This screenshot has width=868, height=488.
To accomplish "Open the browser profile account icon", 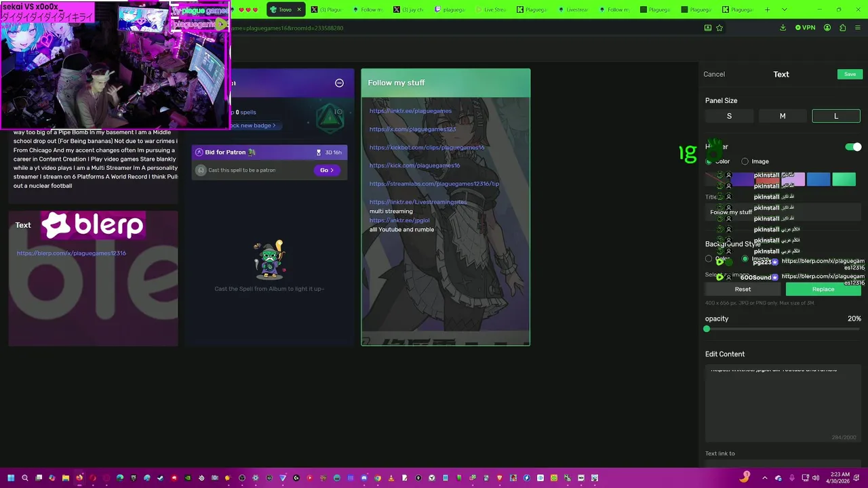I will [827, 28].
